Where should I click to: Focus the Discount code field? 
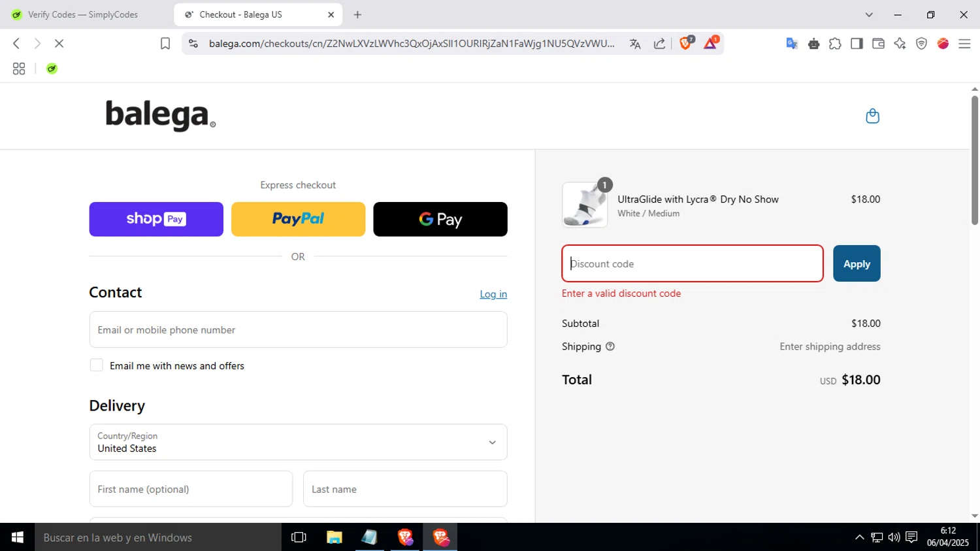tap(693, 263)
